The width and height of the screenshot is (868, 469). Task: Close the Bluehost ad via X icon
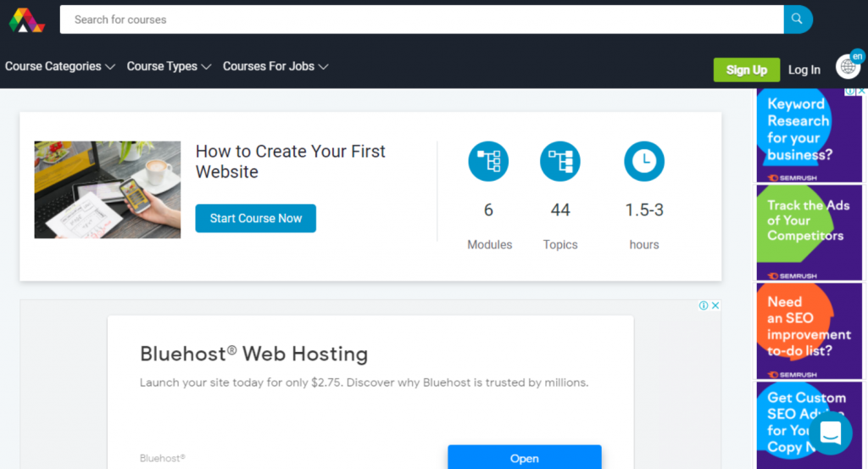[x=715, y=306]
